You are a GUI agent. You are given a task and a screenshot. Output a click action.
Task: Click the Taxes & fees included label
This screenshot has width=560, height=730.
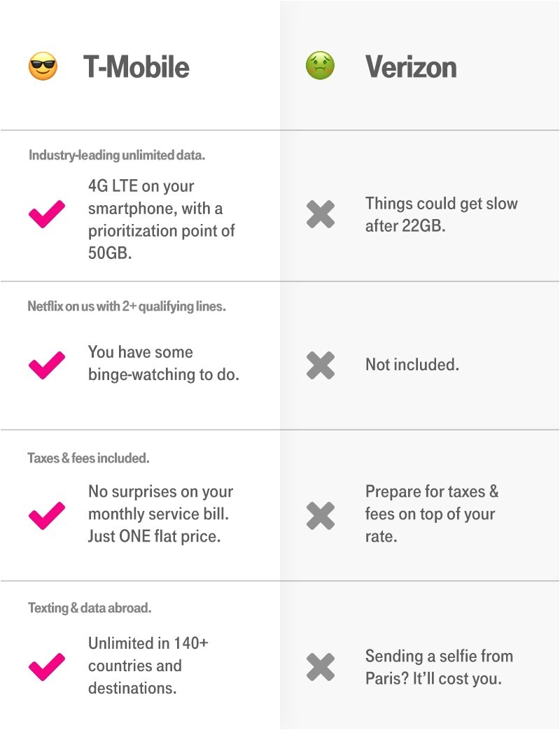88,458
